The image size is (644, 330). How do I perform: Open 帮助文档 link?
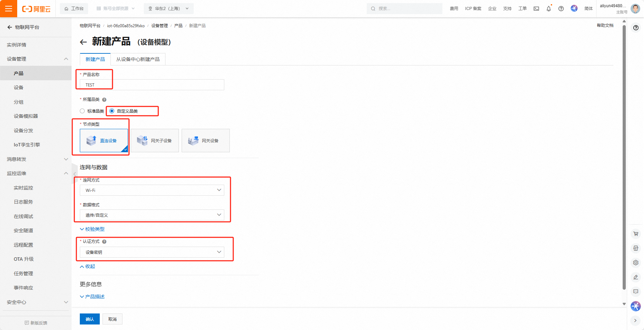click(605, 25)
